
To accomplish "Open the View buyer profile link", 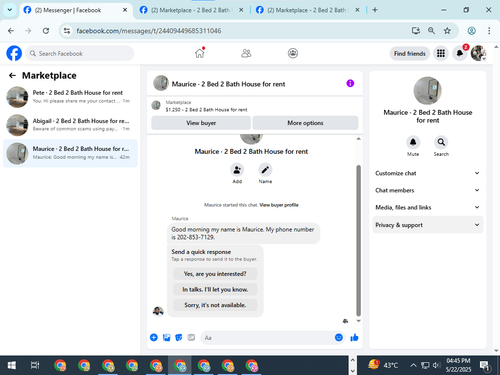I will (279, 205).
